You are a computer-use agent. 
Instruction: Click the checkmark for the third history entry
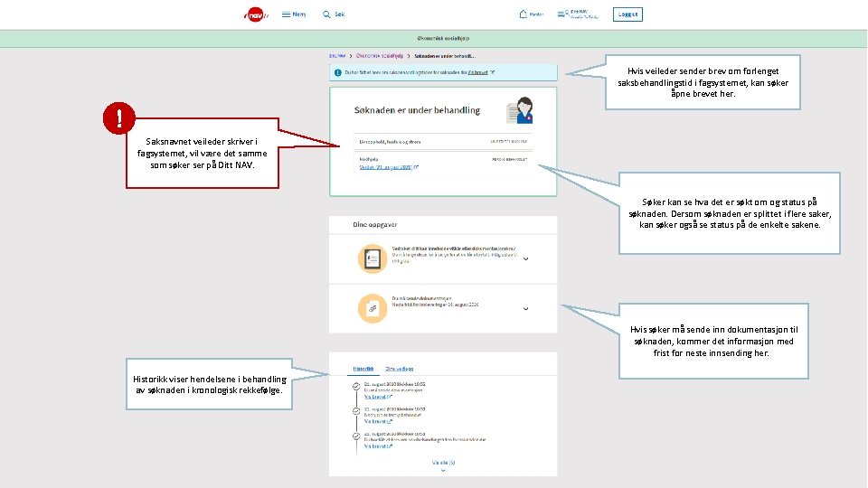point(356,436)
